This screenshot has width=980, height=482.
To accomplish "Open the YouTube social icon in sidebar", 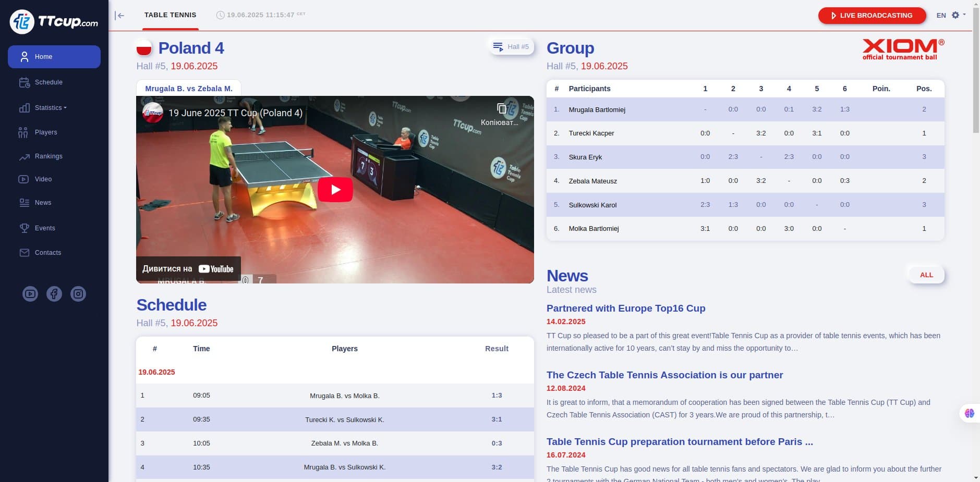I will coord(30,294).
